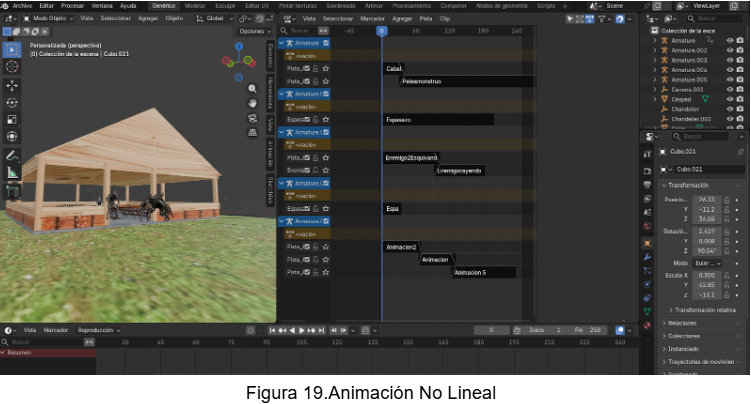Activate the 3D Cursor tool
Viewport: 751px width, 404px height.
(x=12, y=66)
